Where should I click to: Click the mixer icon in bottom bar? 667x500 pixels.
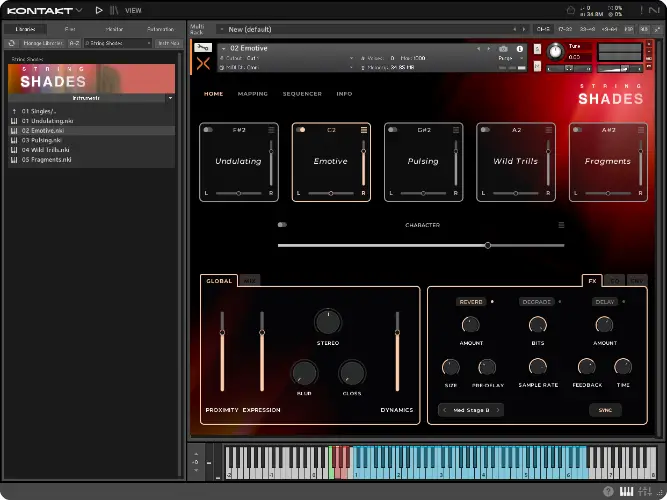pos(644,491)
